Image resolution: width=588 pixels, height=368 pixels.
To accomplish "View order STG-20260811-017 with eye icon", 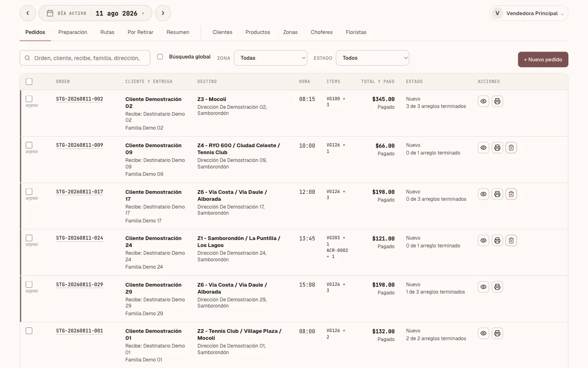I will pyautogui.click(x=483, y=194).
